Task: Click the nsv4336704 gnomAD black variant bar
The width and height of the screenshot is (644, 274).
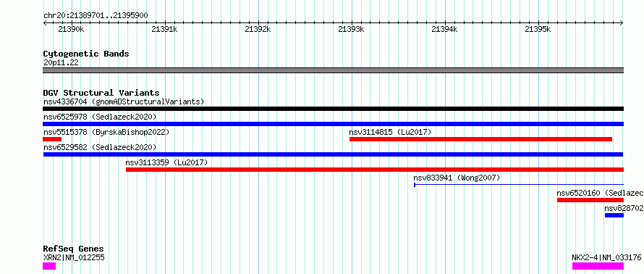Action: pos(333,109)
